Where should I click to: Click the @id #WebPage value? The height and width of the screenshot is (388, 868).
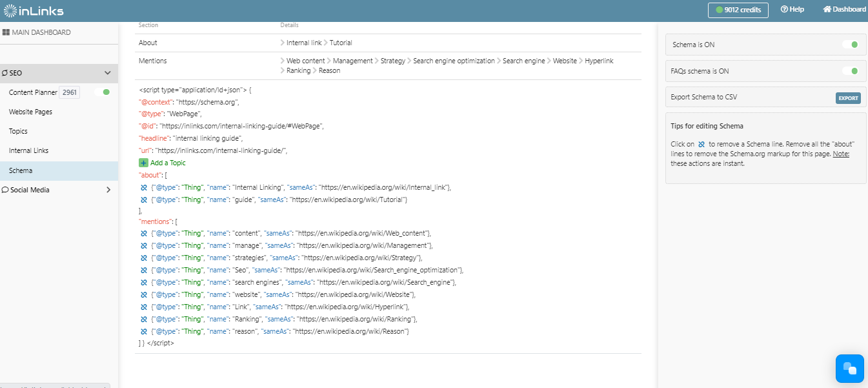point(241,126)
